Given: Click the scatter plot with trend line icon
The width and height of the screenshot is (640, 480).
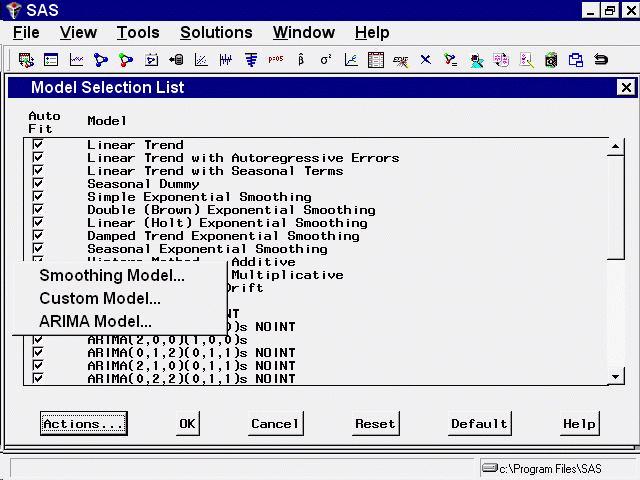Looking at the screenshot, I should point(201,60).
